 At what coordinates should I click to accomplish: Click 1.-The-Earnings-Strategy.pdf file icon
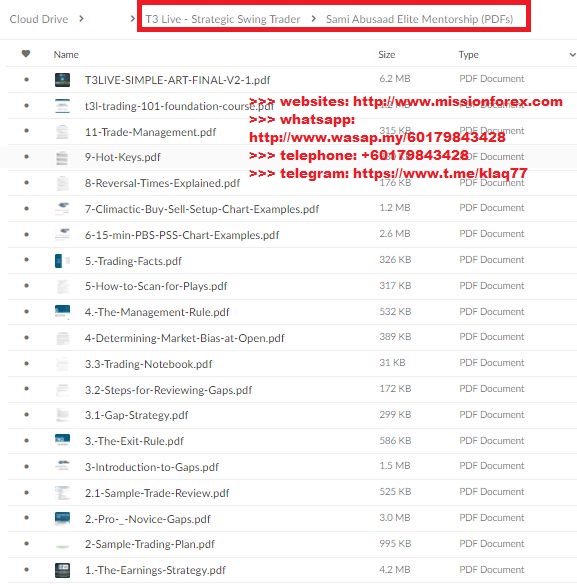tap(62, 570)
